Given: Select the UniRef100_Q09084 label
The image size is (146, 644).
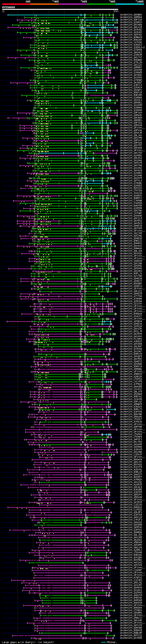Looking at the screenshot, I should pos(131,349).
